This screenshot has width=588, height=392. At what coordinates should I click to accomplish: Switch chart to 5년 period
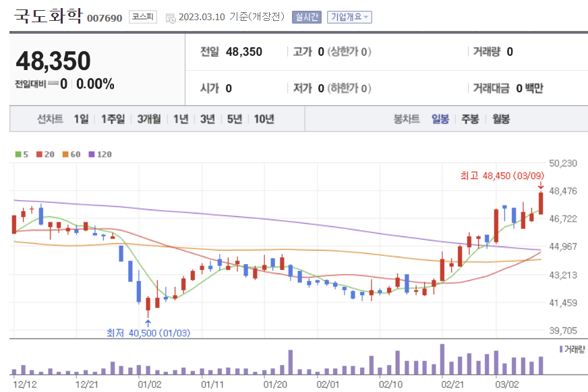click(235, 119)
